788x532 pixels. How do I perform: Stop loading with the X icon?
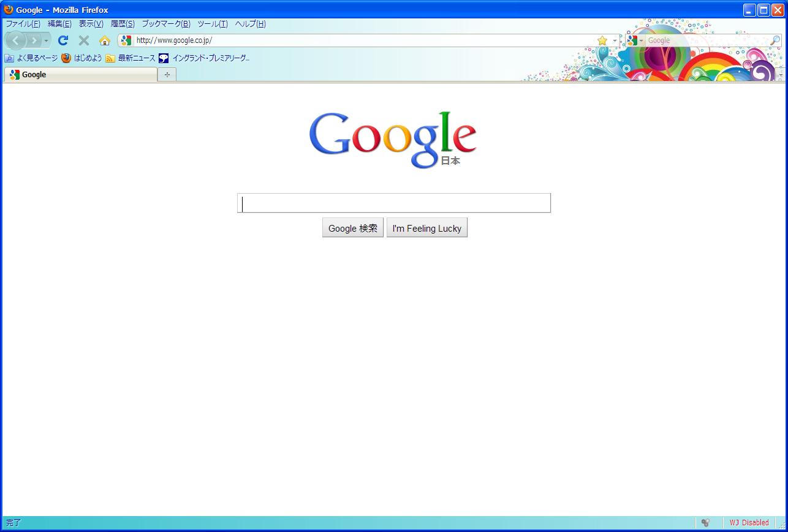pyautogui.click(x=84, y=40)
